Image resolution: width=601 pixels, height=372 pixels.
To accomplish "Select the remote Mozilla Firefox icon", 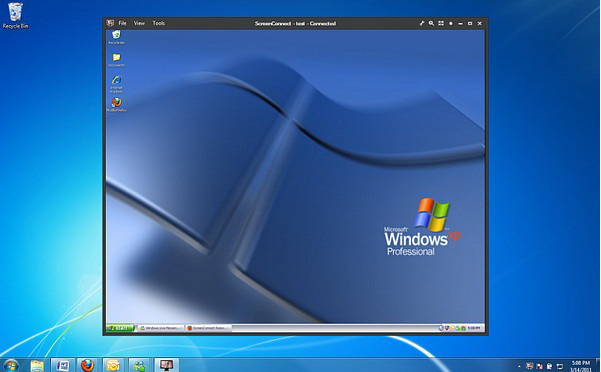I will [116, 104].
